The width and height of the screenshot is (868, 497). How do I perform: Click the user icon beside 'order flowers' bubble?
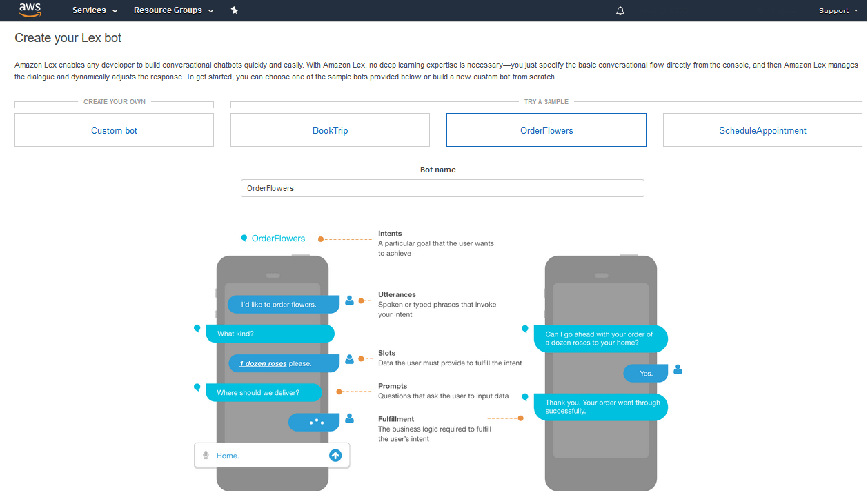[350, 300]
